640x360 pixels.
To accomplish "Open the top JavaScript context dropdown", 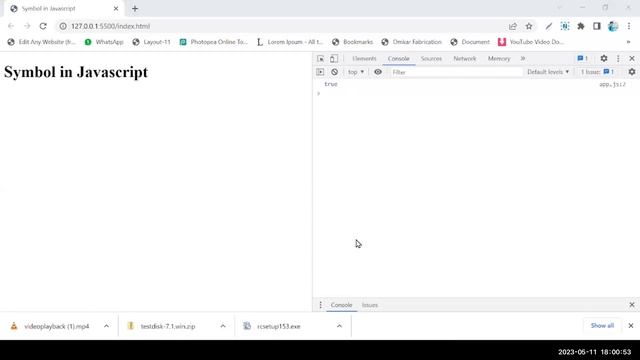I will pos(356,72).
